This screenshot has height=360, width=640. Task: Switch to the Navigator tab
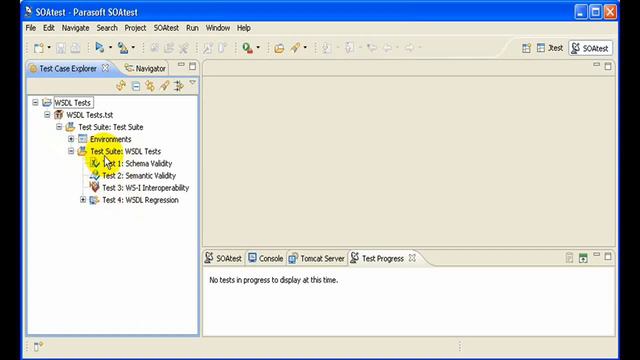(146, 69)
